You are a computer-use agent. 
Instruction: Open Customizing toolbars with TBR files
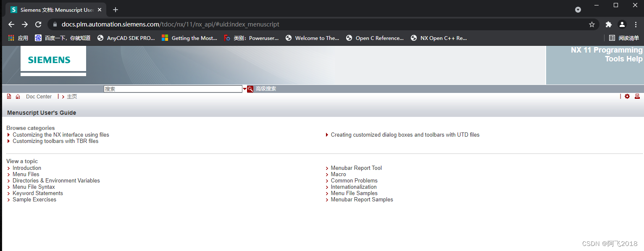[x=55, y=141]
